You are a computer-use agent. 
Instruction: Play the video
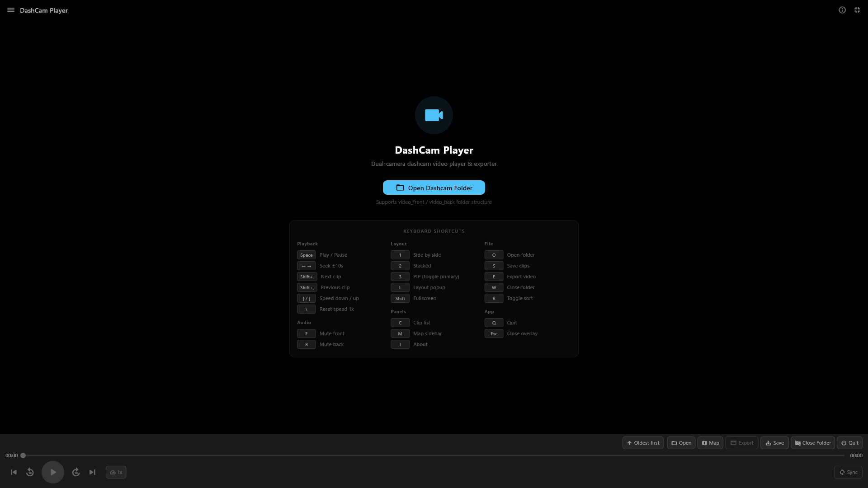52,472
